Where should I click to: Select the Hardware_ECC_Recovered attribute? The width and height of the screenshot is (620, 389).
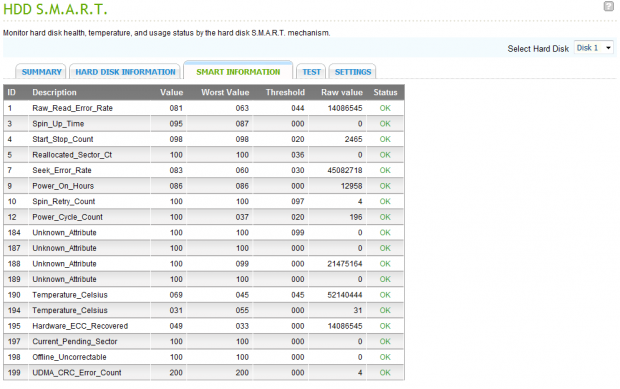click(x=80, y=326)
